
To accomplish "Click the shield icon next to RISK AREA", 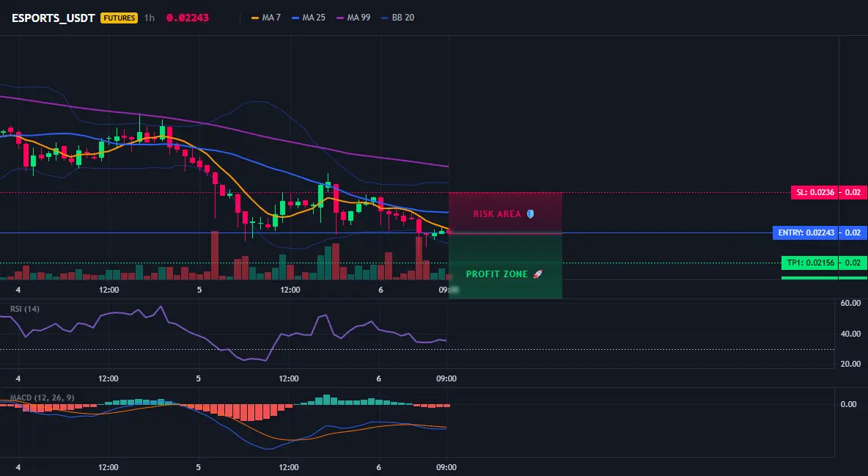I will click(x=530, y=214).
